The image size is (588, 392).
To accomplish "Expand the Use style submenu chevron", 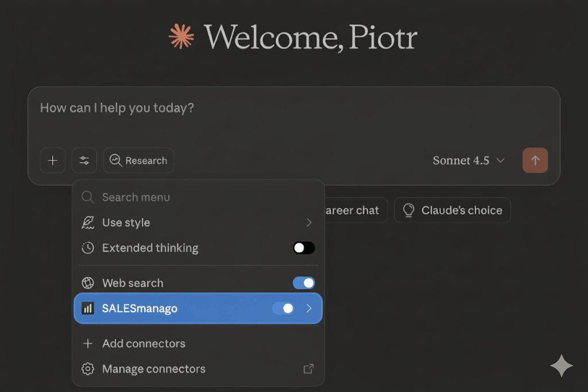I will (x=309, y=223).
